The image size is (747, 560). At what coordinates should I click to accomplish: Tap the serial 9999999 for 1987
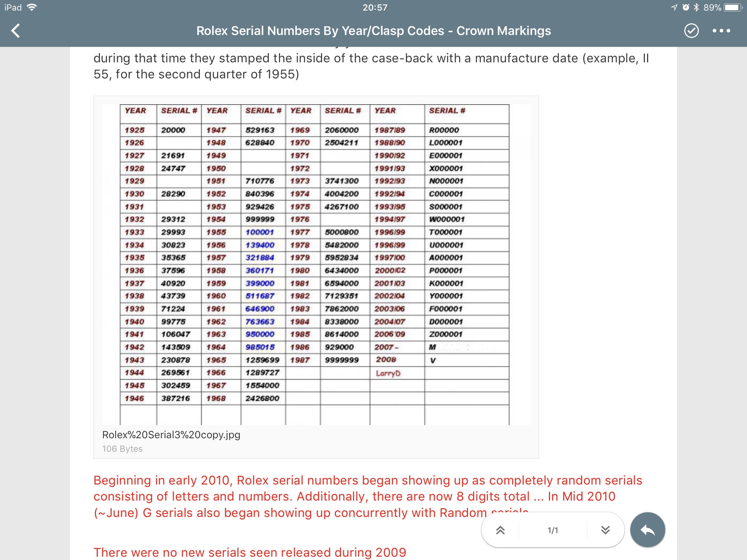point(342,360)
